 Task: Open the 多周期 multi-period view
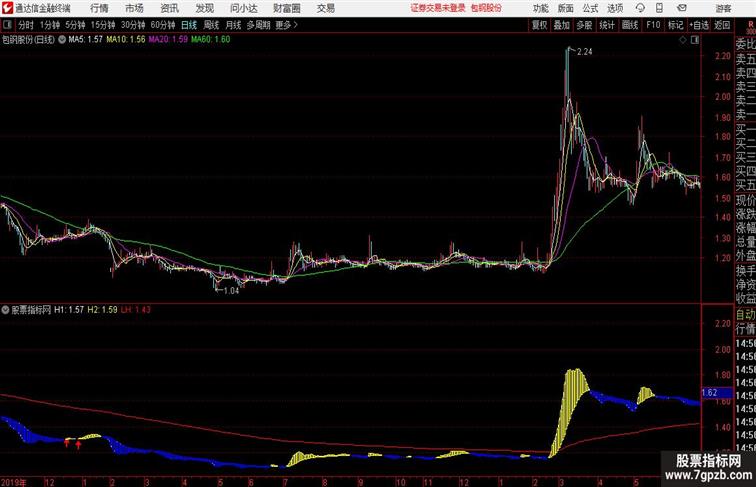tap(258, 25)
